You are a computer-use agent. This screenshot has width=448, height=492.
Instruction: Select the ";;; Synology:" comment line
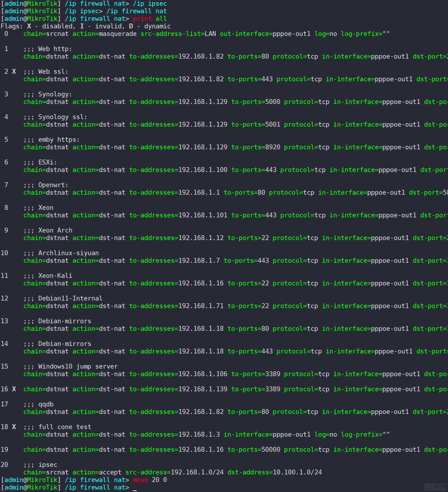pos(48,94)
